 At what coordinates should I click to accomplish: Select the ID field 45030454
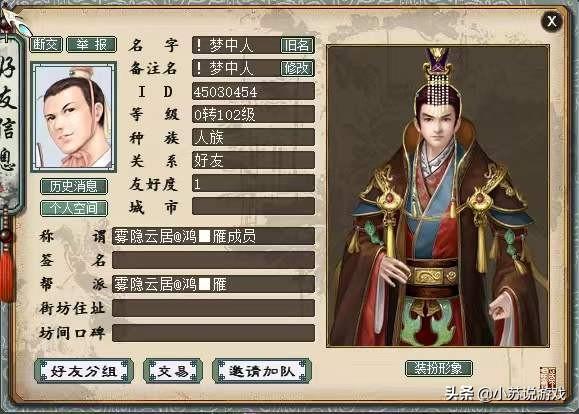tap(253, 91)
